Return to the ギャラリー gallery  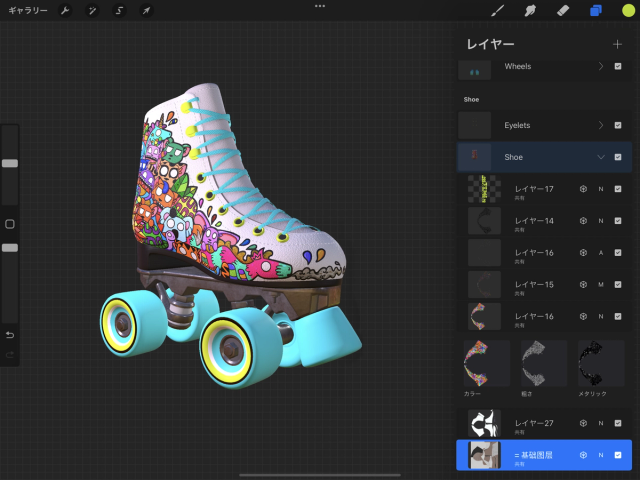(28, 10)
